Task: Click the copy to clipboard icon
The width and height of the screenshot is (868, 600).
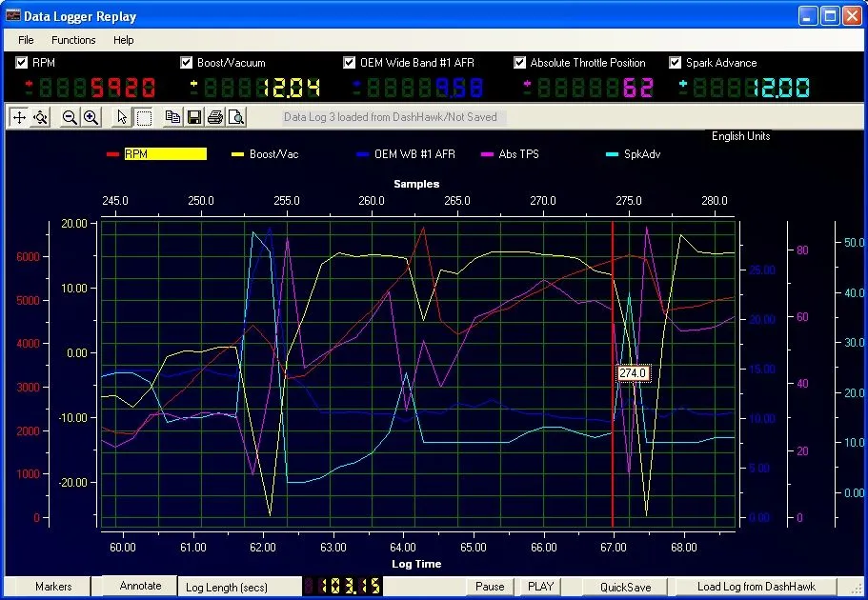Action: [172, 117]
